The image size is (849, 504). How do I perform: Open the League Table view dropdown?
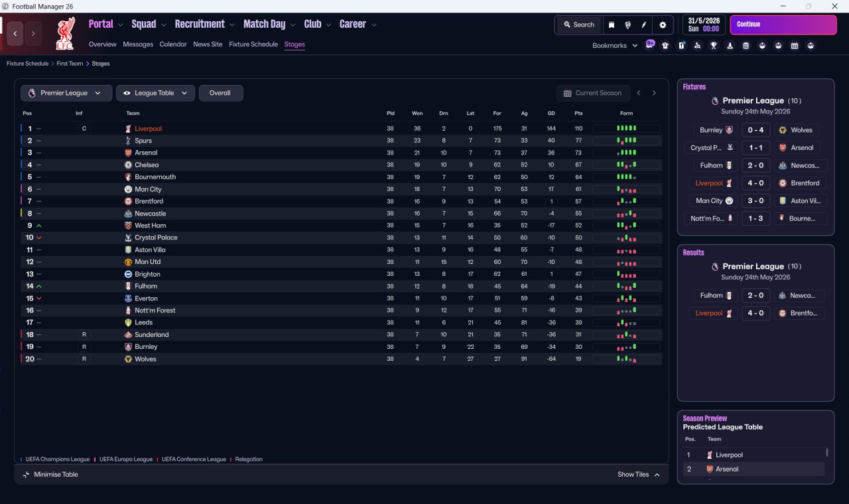click(x=155, y=93)
